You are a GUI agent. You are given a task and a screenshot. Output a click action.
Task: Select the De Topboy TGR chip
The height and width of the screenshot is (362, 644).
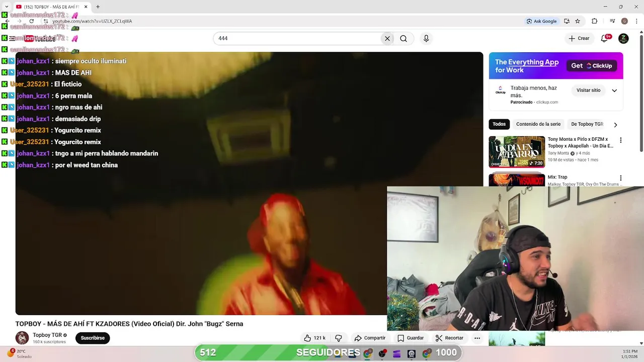click(x=587, y=124)
